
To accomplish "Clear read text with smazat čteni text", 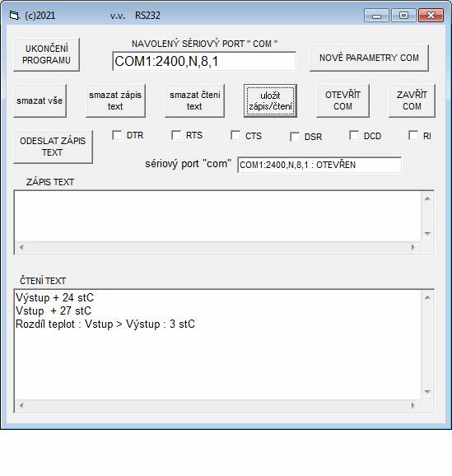I will point(194,100).
